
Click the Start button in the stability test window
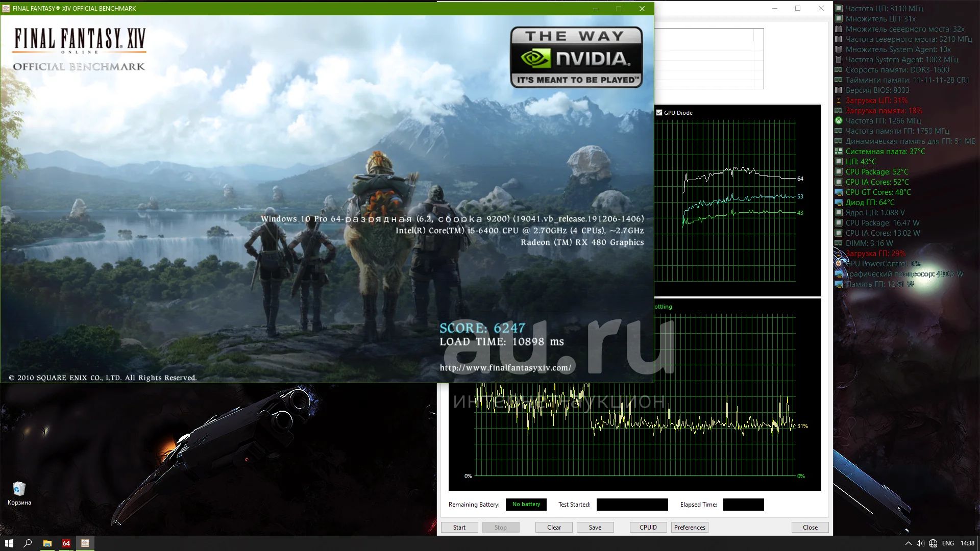459,528
